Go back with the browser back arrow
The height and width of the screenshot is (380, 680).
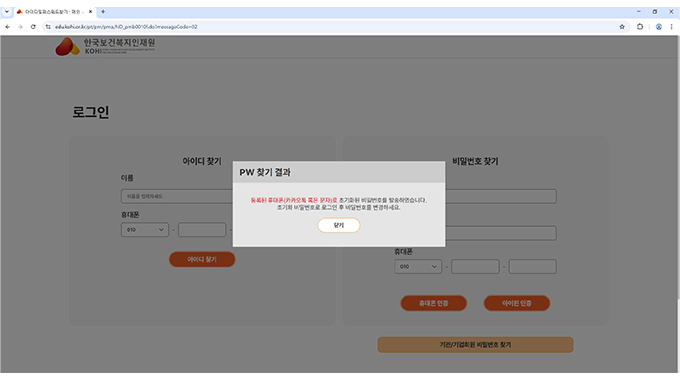7,26
